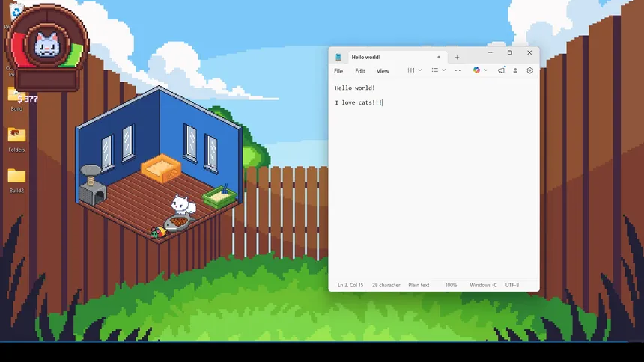Viewport: 644px width, 362px height.
Task: Expand the H1 heading dropdown
Action: click(x=414, y=70)
